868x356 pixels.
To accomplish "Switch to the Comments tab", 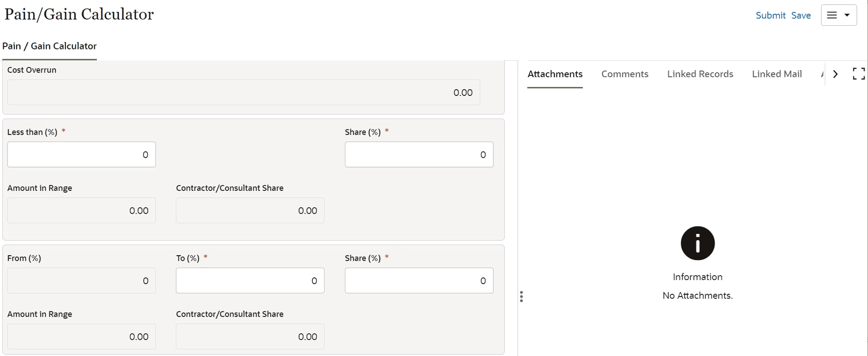I will pyautogui.click(x=624, y=74).
